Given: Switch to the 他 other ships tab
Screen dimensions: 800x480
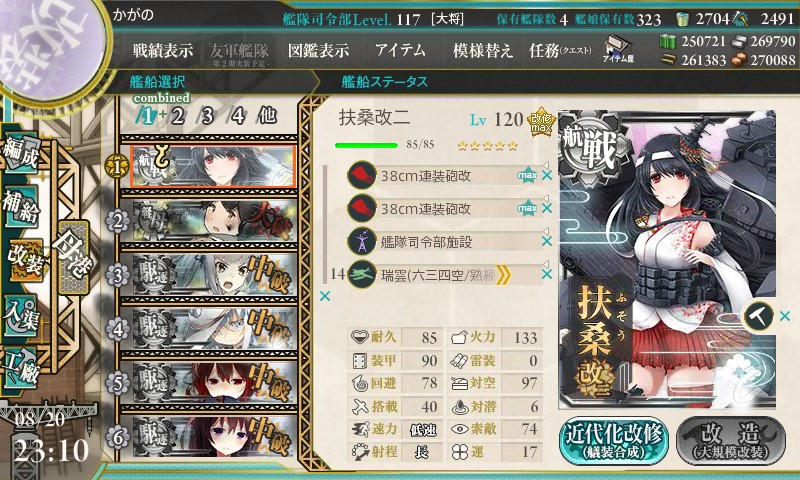Looking at the screenshot, I should point(267,116).
